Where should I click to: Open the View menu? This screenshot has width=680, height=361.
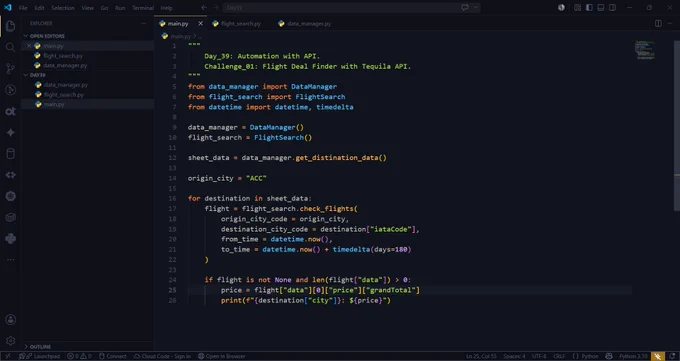(x=87, y=8)
